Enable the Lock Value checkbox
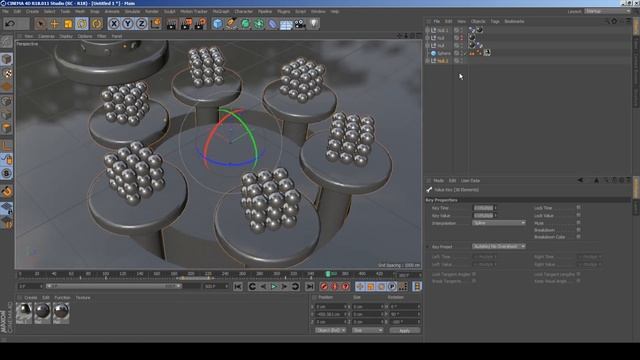The width and height of the screenshot is (640, 360). (x=578, y=216)
